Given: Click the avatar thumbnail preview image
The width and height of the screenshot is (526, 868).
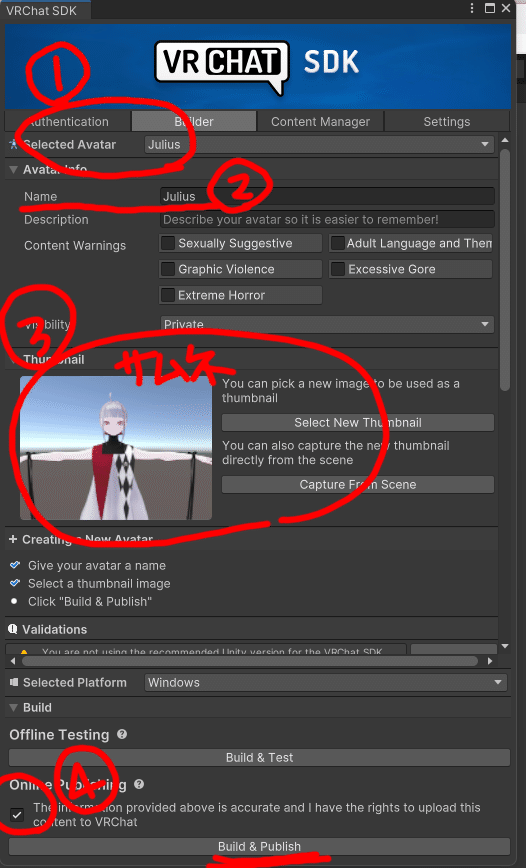Looking at the screenshot, I should tap(116, 448).
